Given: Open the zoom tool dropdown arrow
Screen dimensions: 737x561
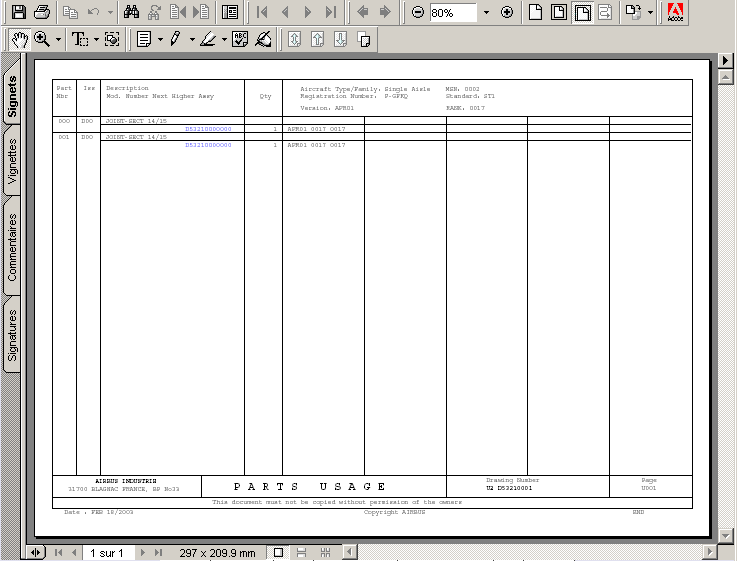Looking at the screenshot, I should [58, 40].
